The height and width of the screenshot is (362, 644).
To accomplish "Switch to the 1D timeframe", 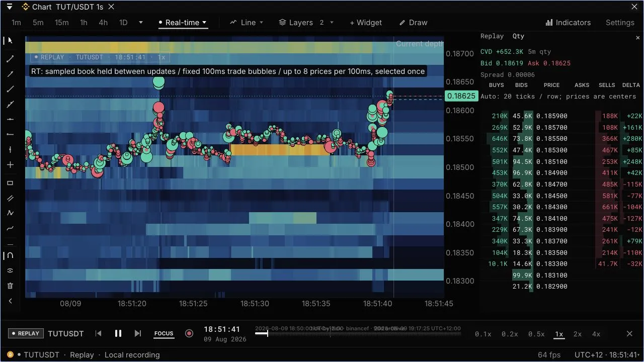I will coord(123,23).
